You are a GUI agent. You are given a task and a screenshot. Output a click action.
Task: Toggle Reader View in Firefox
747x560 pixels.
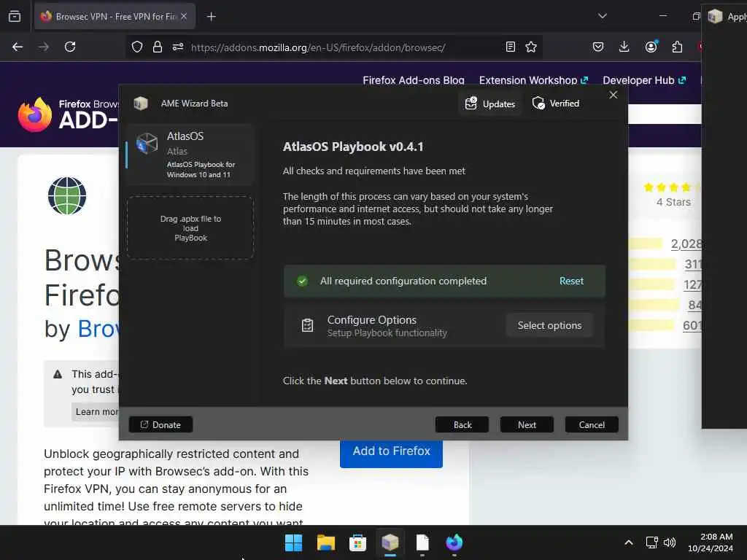pyautogui.click(x=510, y=47)
